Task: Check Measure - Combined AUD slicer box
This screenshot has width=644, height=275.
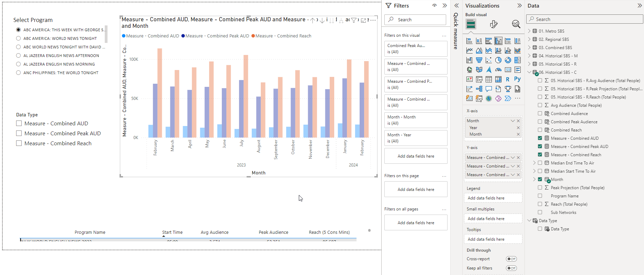Action: click(x=19, y=123)
